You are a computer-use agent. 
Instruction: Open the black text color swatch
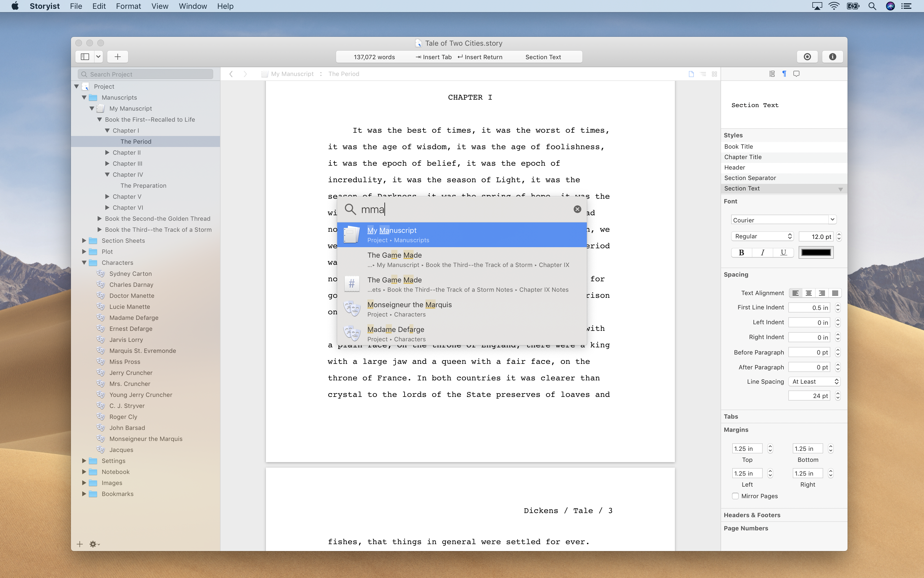(x=816, y=252)
